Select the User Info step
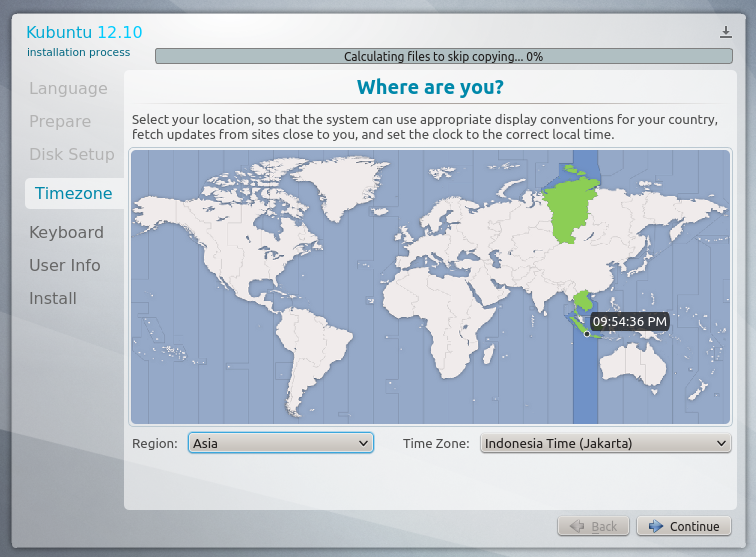Image resolution: width=756 pixels, height=557 pixels. (65, 265)
